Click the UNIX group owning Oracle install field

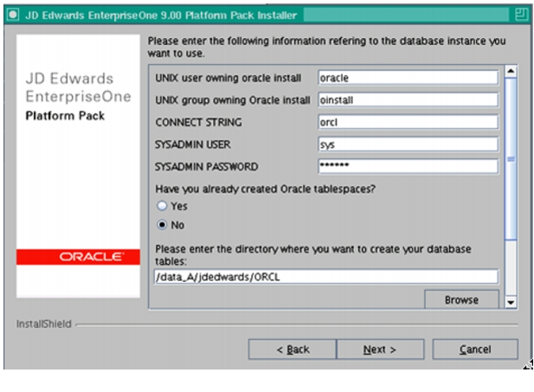[x=408, y=100]
